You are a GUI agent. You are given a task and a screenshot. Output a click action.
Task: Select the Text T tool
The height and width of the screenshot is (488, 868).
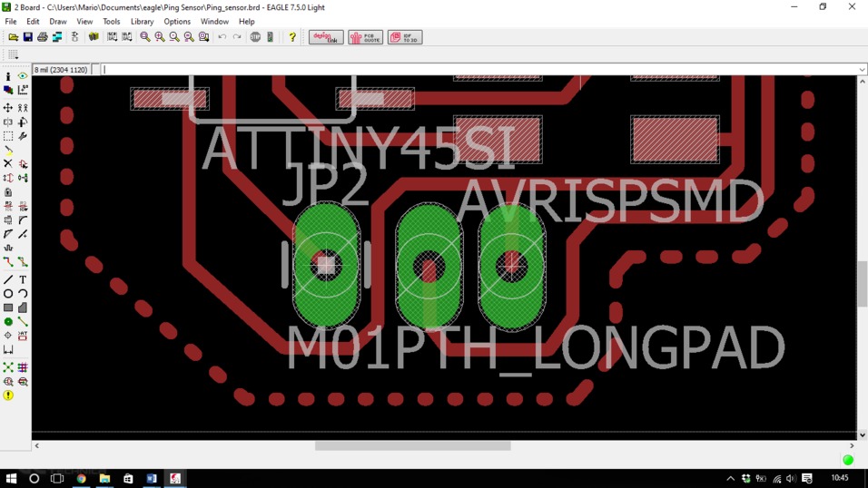pos(23,280)
